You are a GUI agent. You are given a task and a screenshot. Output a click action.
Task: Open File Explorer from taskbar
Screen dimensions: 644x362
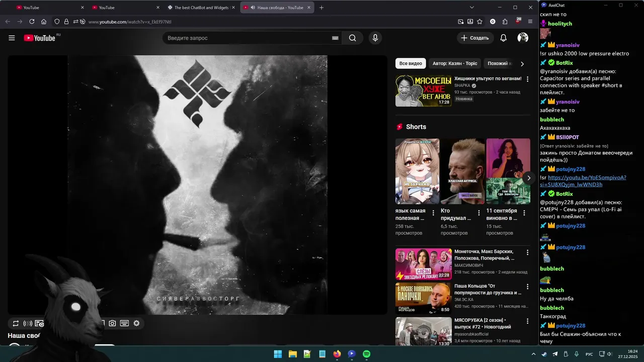tap(292, 354)
